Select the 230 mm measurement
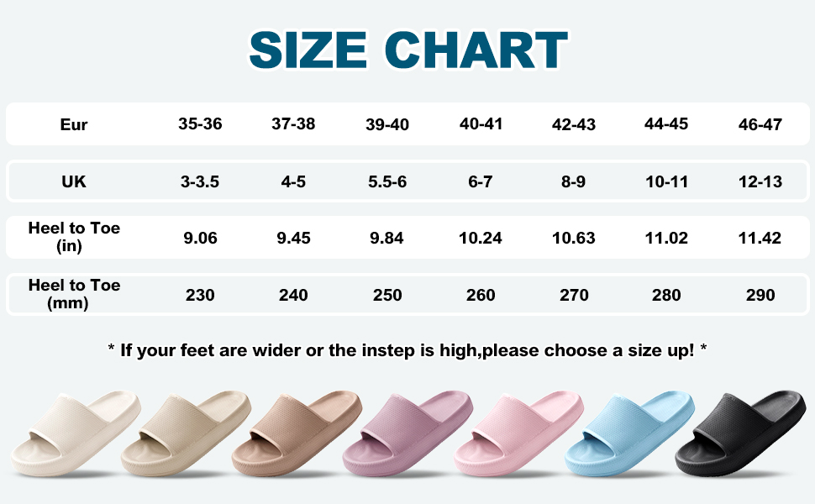Screen dimensions: 815x504 click(x=200, y=295)
